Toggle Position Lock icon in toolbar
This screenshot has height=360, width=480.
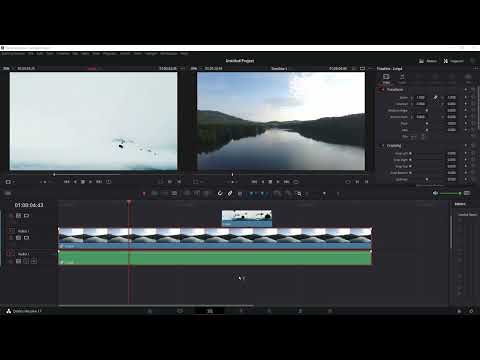coord(240,194)
